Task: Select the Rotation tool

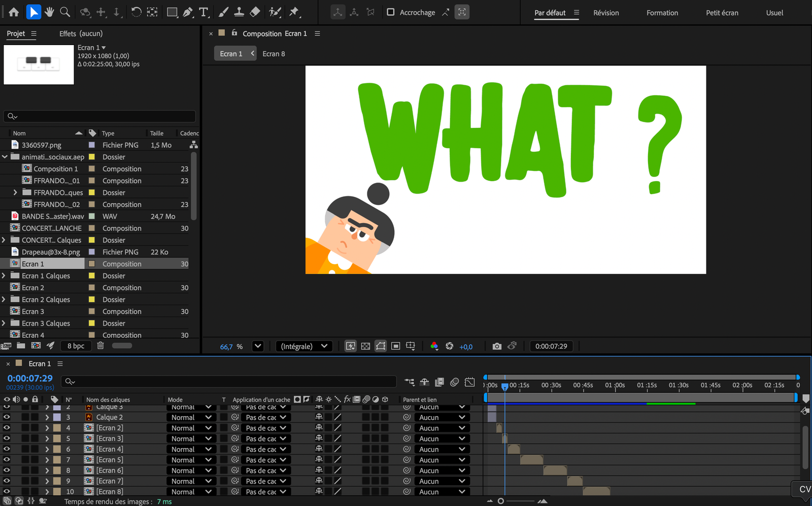Action: click(x=136, y=12)
